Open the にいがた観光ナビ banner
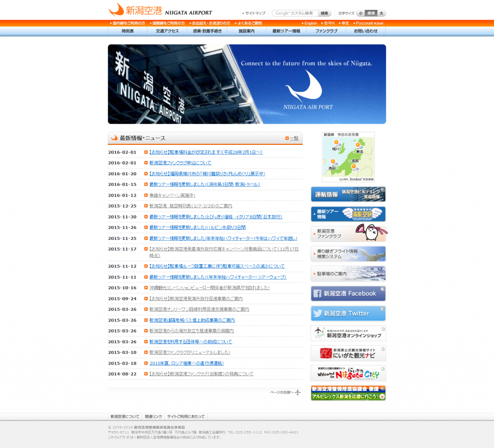 coord(348,353)
